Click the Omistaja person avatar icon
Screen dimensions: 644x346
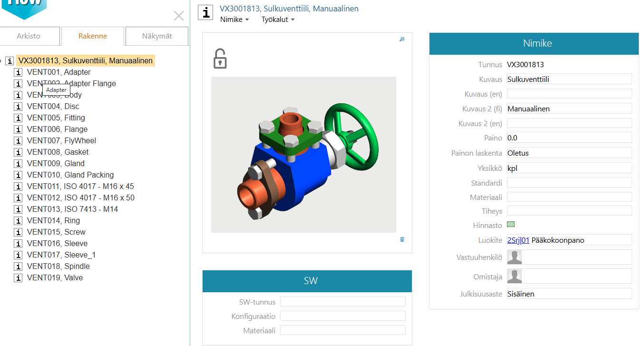coord(515,276)
